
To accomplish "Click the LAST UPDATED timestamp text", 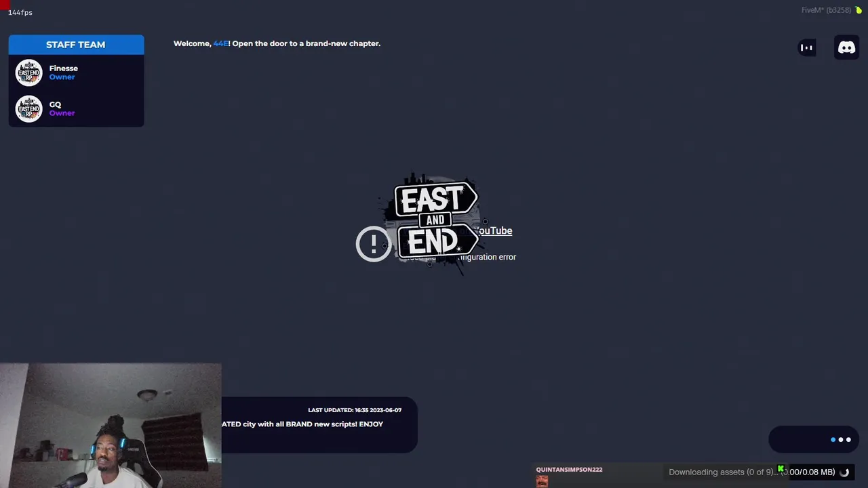I will [x=355, y=410].
